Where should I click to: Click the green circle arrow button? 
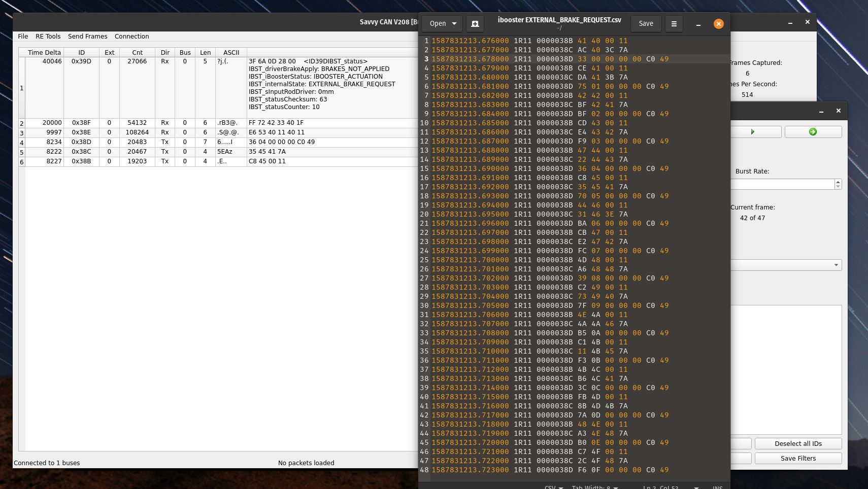point(813,132)
